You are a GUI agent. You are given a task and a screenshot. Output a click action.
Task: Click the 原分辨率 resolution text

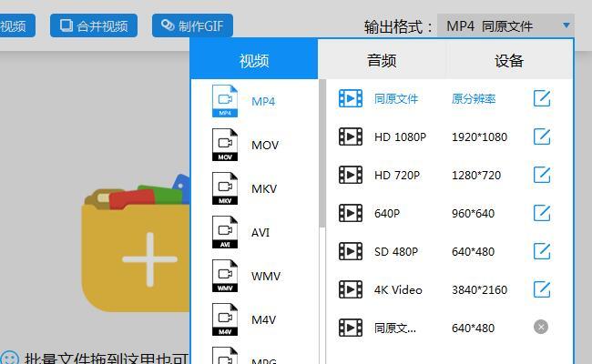pyautogui.click(x=474, y=99)
